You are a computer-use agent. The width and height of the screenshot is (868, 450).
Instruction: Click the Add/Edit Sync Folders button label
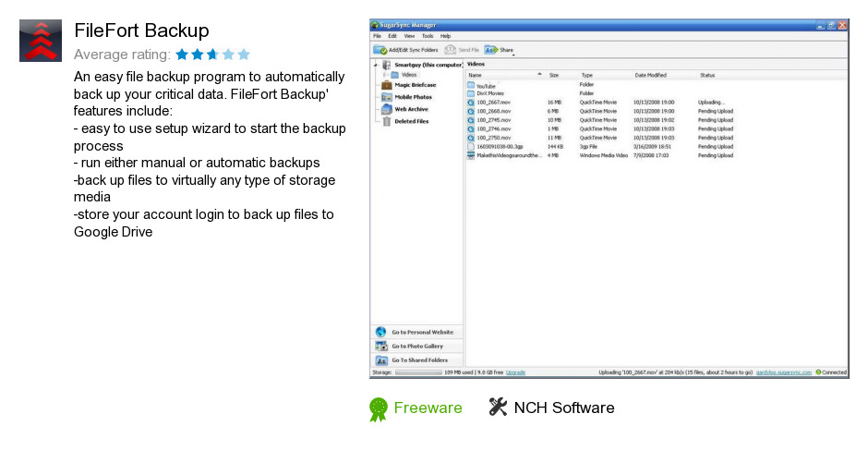coord(413,50)
